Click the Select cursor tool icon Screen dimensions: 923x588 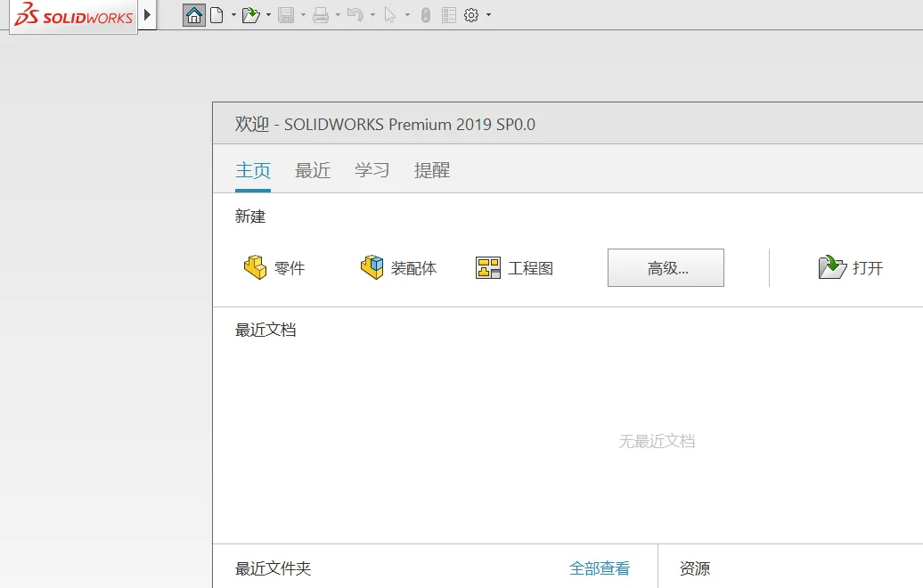(389, 15)
